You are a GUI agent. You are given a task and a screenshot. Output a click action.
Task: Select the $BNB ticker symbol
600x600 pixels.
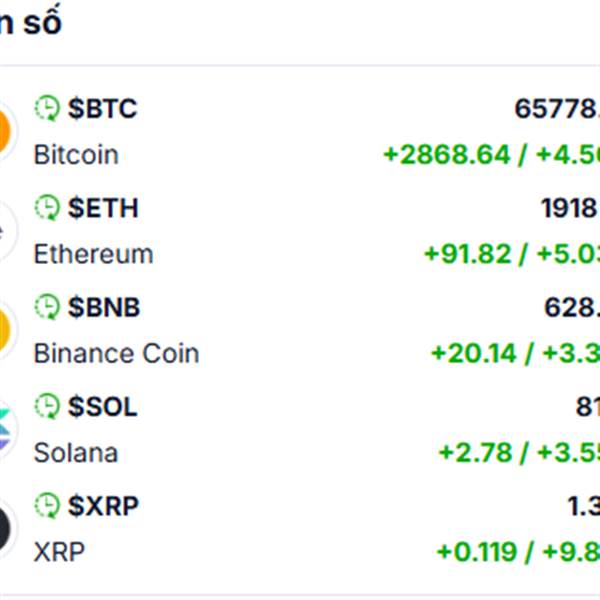click(x=104, y=307)
